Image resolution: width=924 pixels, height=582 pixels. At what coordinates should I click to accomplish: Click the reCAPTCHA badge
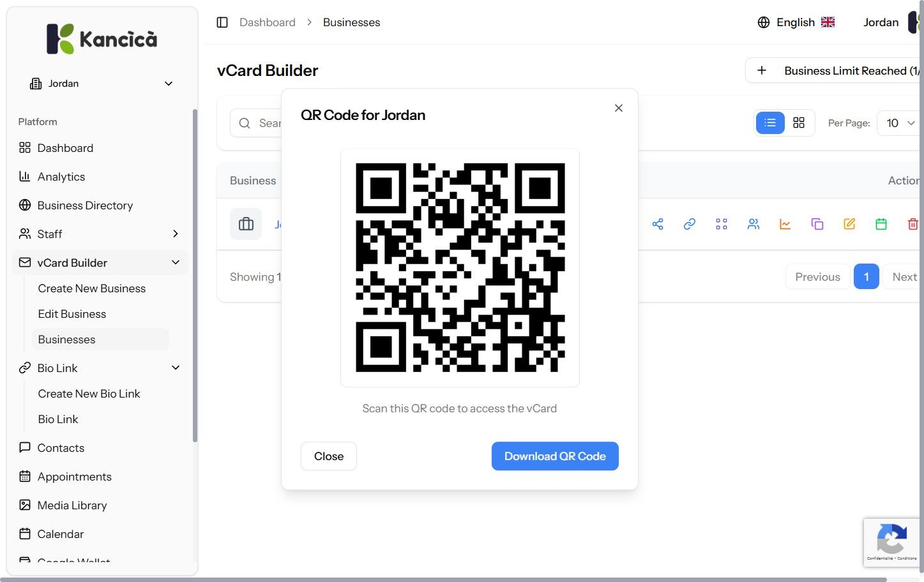coord(892,542)
